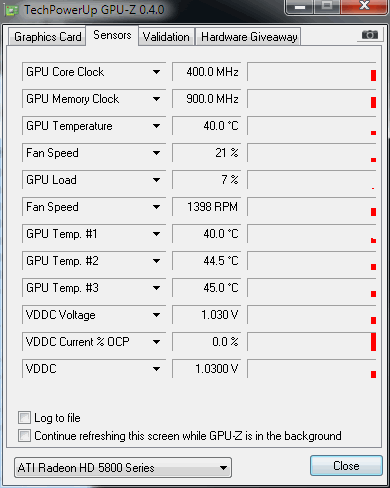This screenshot has height=488, width=390.
Task: Expand the GPU Temp. #3 dropdown arrow
Action: coord(156,288)
